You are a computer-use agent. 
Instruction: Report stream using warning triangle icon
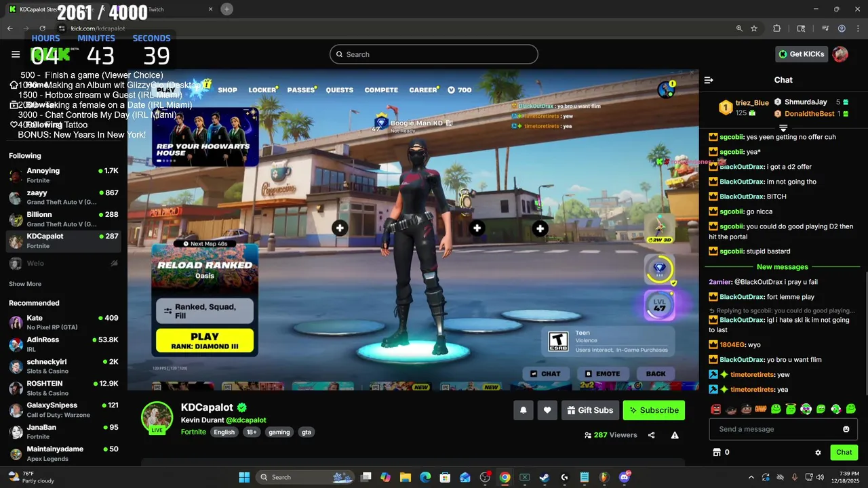click(675, 435)
